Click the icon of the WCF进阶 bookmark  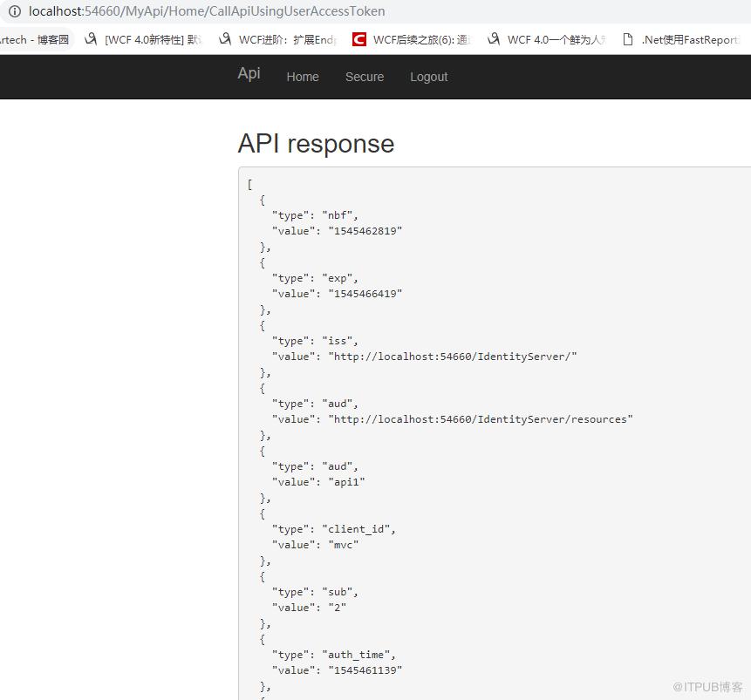(x=225, y=39)
